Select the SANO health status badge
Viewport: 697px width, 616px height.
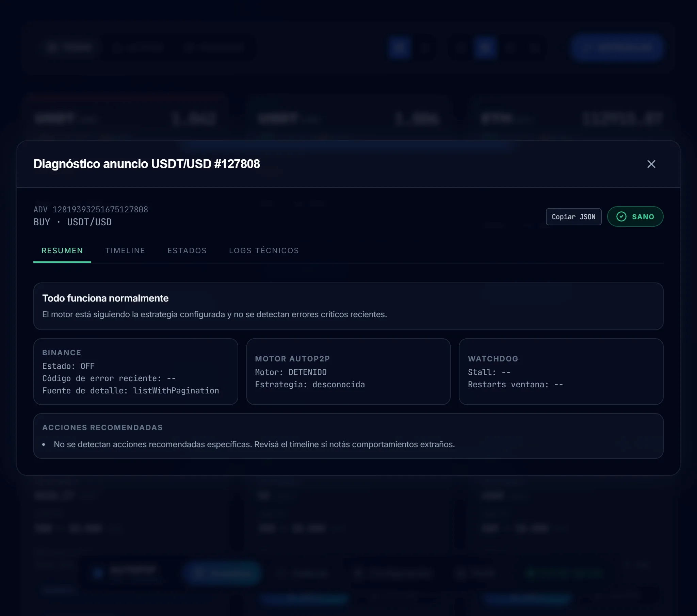(x=635, y=216)
